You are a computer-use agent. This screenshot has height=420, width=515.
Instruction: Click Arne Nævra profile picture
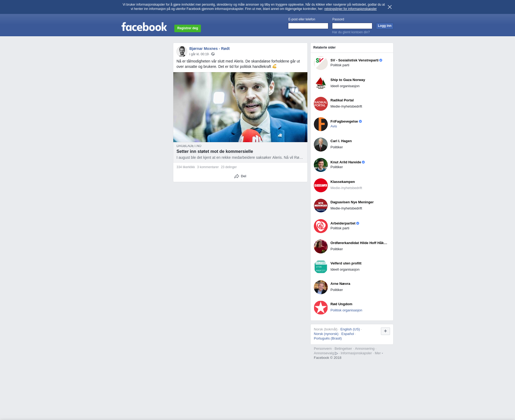[x=321, y=287]
